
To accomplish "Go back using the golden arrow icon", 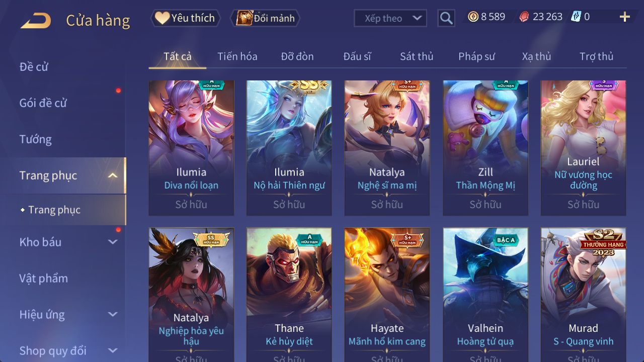I will [x=35, y=21].
